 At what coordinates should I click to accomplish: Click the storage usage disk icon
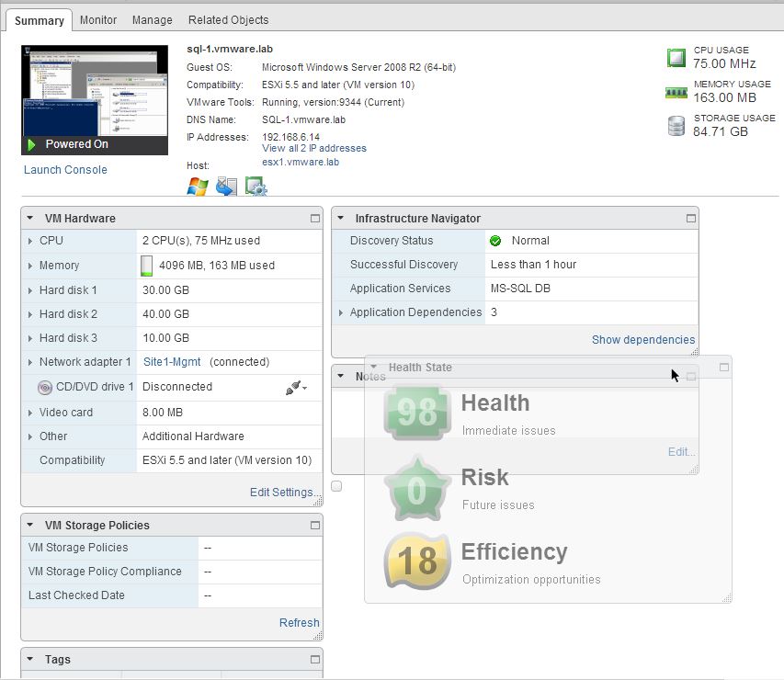676,126
